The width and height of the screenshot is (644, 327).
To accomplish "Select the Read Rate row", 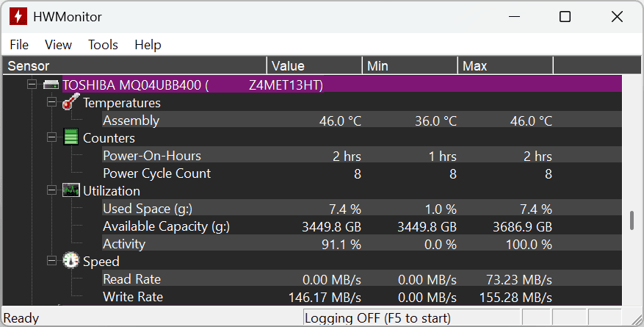I will coord(362,279).
